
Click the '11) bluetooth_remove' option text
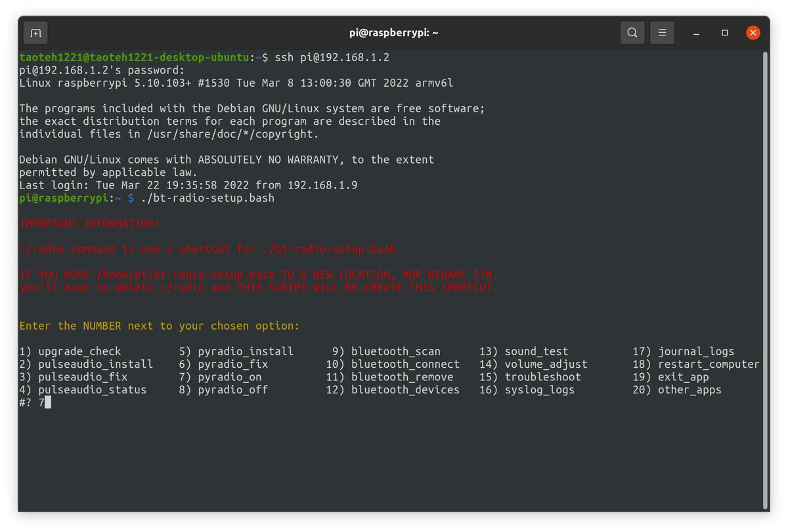click(389, 377)
